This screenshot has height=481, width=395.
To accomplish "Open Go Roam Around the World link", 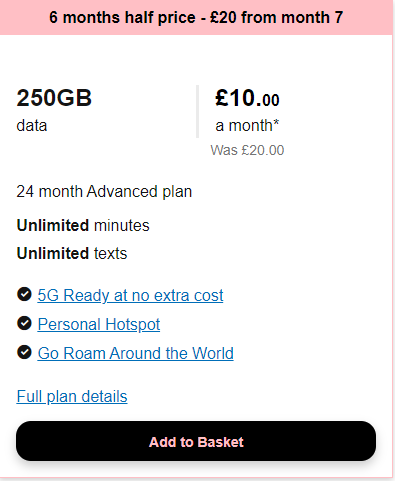I will click(135, 353).
